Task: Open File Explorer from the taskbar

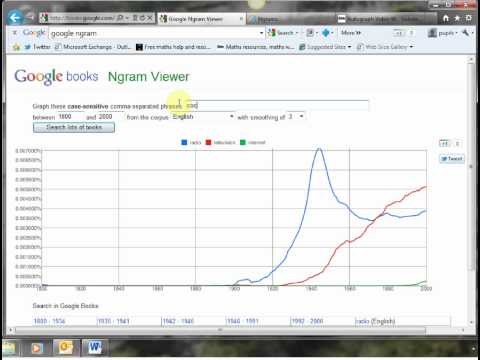Action: point(9,348)
